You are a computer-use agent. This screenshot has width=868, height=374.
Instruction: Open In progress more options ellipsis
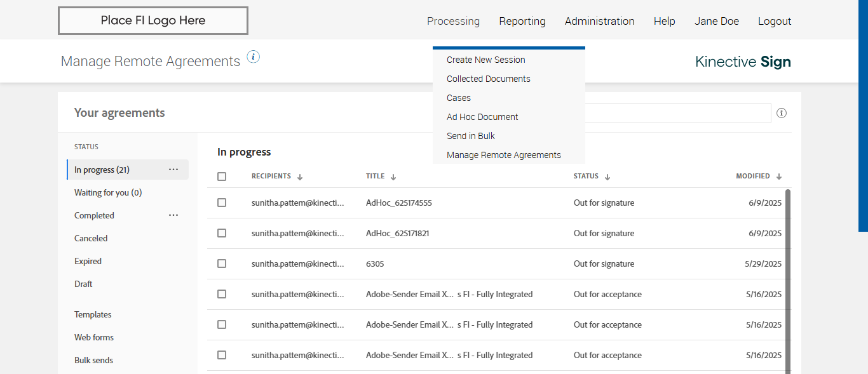(x=173, y=170)
